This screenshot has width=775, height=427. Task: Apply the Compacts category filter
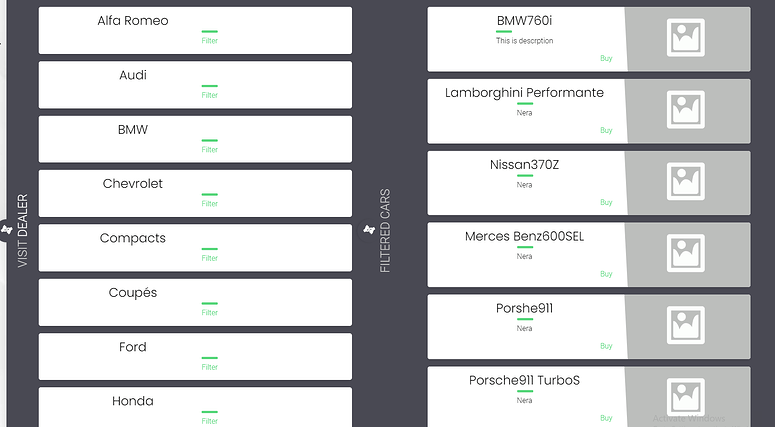210,258
